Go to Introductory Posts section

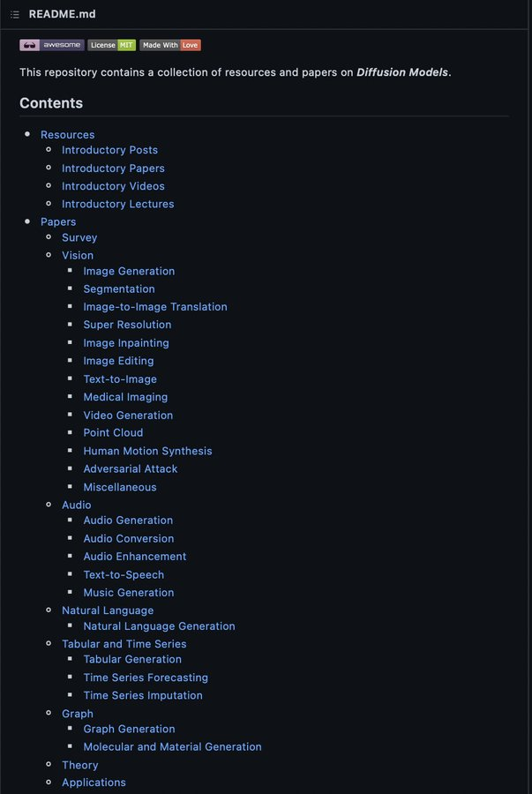pyautogui.click(x=109, y=150)
